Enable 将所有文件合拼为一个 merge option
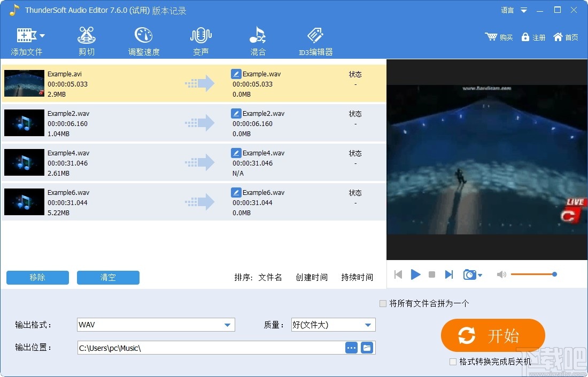This screenshot has height=377, width=588. tap(383, 303)
